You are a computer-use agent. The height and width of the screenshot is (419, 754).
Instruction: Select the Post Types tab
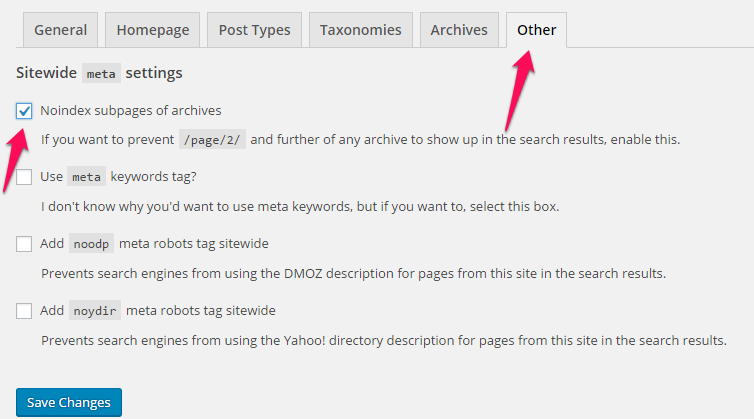click(x=254, y=30)
